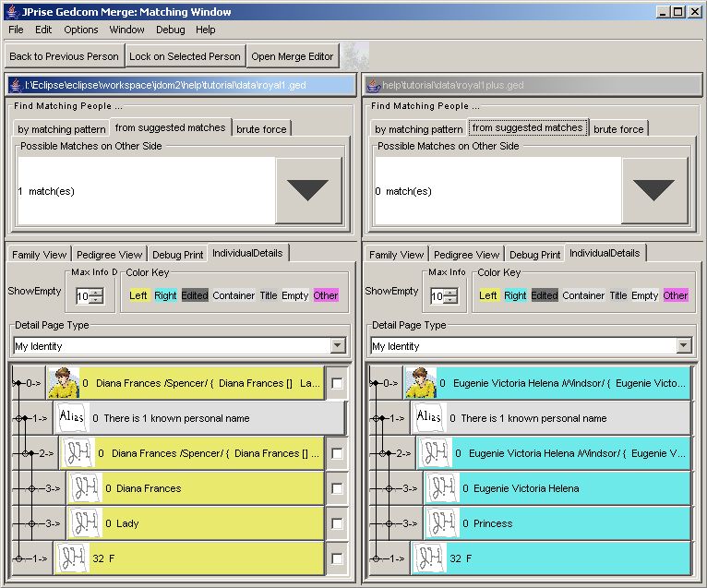Open left Detail Page Type dropdown
Screen dimensions: 707x588
(x=338, y=346)
